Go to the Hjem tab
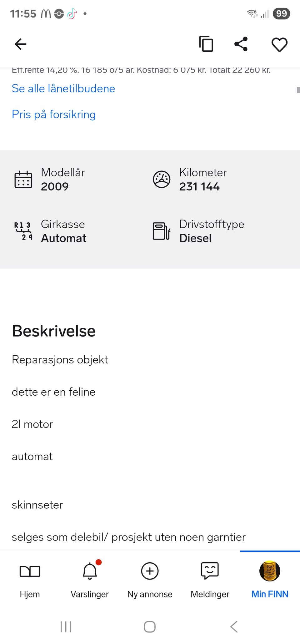This screenshot has height=644, width=300. pyautogui.click(x=30, y=579)
